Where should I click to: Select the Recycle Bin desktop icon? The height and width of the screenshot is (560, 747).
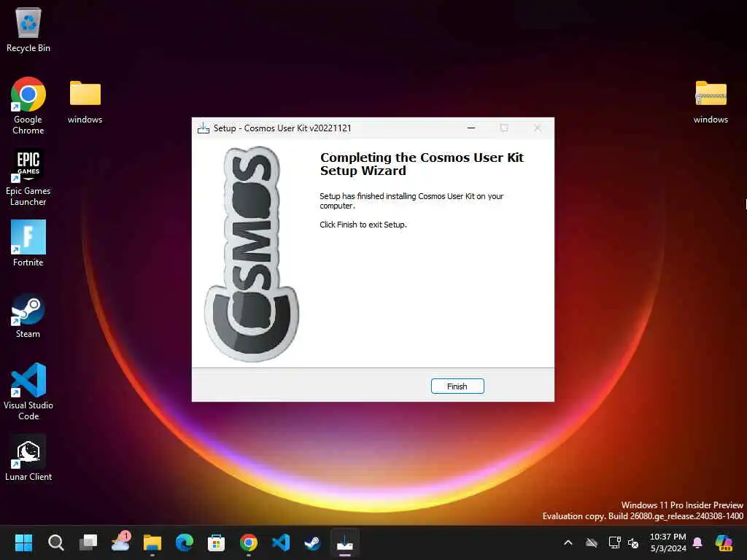(28, 30)
